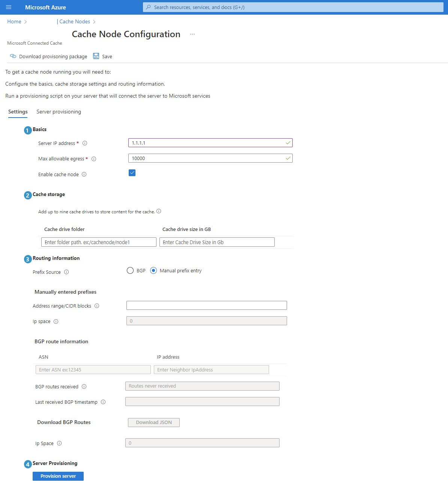Viewport: 448px width, 483px height.
Task: Click the Download provisioning package icon
Action: point(13,56)
